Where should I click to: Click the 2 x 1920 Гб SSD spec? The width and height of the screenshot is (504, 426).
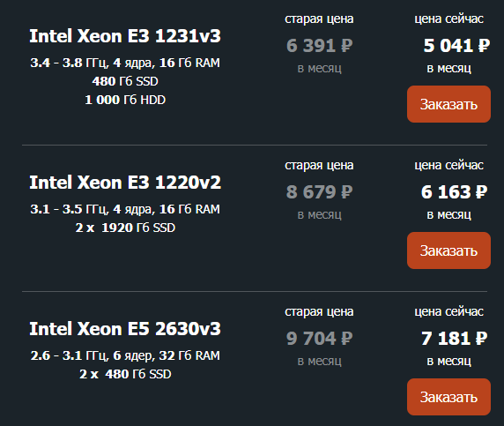click(125, 228)
